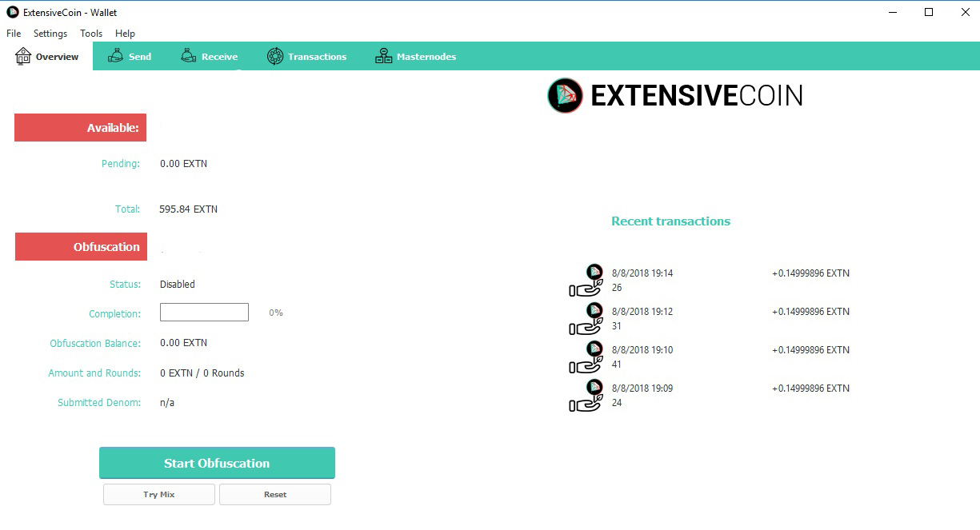Viewport: 980px width, 530px height.
Task: Click the 19:12 transaction's receive icon
Action: click(x=586, y=318)
